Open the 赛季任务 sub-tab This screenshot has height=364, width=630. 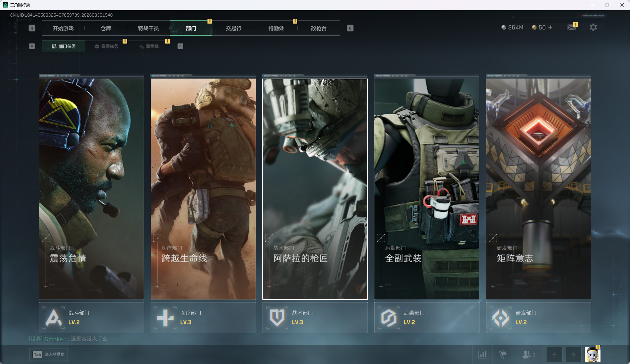coord(106,46)
